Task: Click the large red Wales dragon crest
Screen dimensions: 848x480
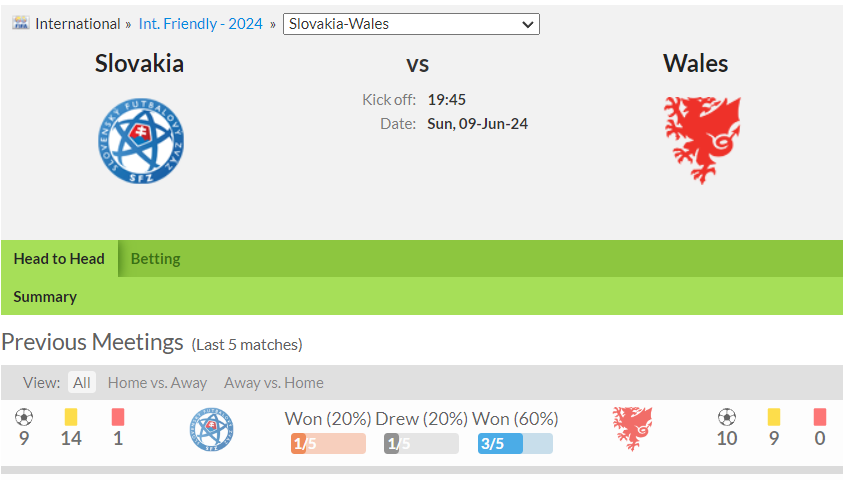Action: click(703, 141)
